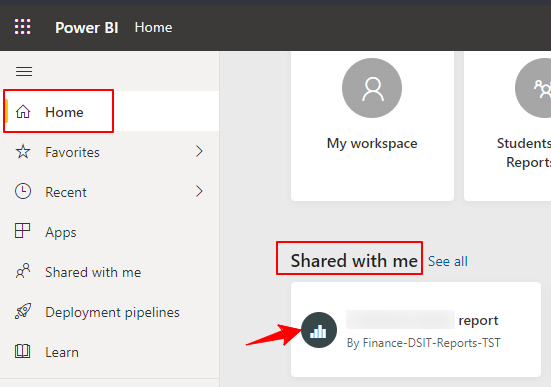Click the Power BI title in header
The image size is (551, 387).
coord(86,27)
